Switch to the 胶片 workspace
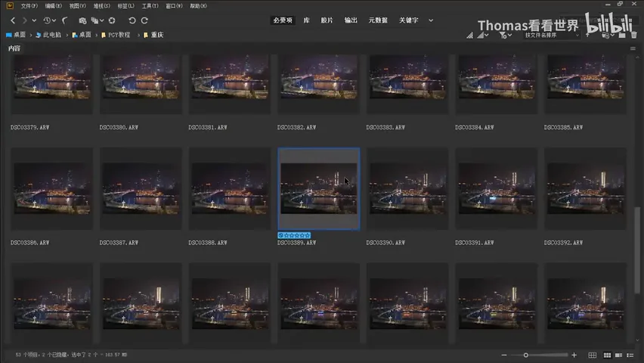 coord(327,20)
